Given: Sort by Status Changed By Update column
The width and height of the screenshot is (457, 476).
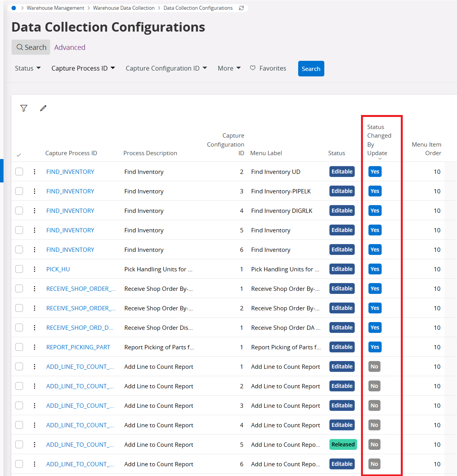Looking at the screenshot, I should (x=377, y=140).
